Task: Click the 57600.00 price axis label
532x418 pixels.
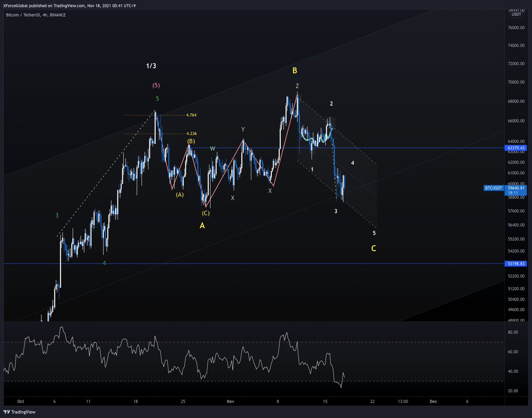Action: pyautogui.click(x=516, y=211)
